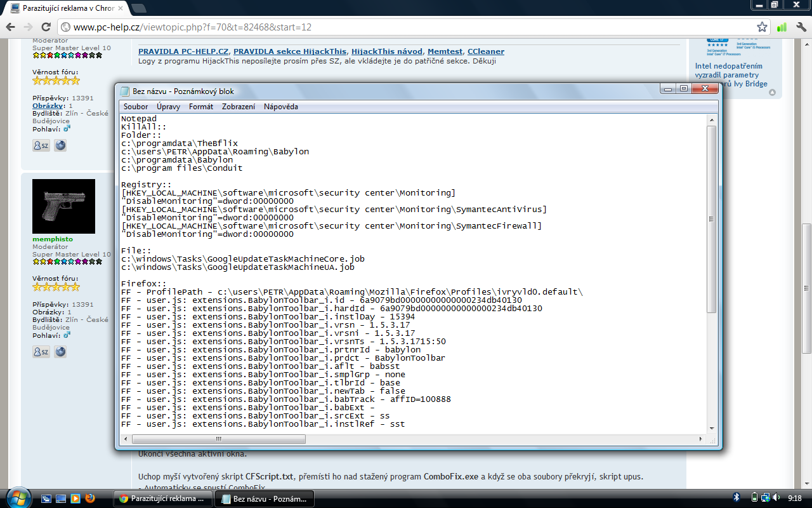This screenshot has height=508, width=812.
Task: Click Notepad's horizontal scrollbar thumb
Action: pyautogui.click(x=219, y=439)
